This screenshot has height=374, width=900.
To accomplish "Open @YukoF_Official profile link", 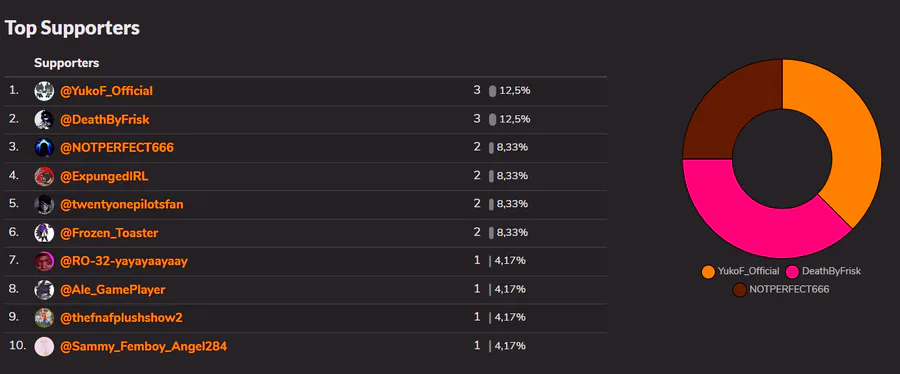I will click(x=107, y=91).
